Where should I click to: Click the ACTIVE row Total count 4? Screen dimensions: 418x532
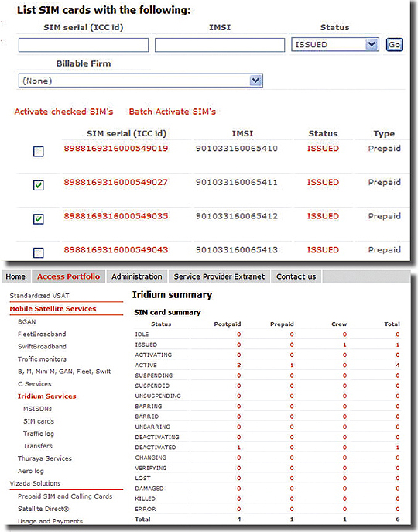tap(398, 366)
